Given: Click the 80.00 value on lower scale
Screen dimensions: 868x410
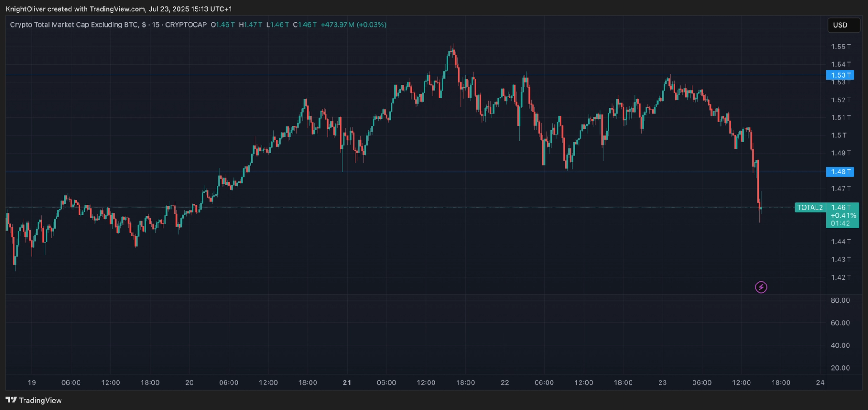Looking at the screenshot, I should [x=840, y=300].
